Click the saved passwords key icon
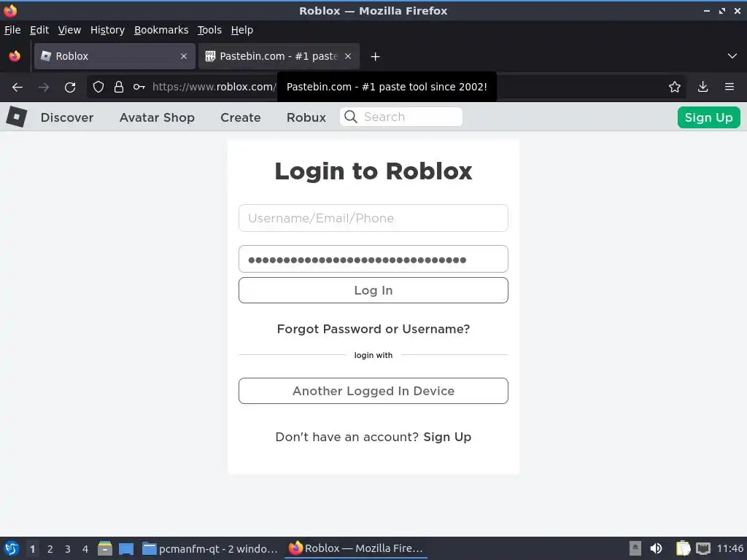The image size is (747, 560). [x=139, y=87]
